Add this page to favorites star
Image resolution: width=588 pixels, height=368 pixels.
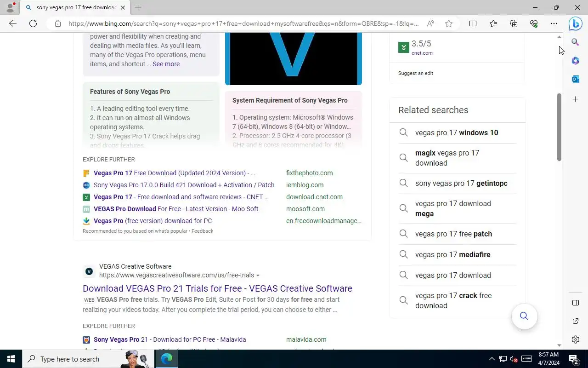pyautogui.click(x=449, y=23)
